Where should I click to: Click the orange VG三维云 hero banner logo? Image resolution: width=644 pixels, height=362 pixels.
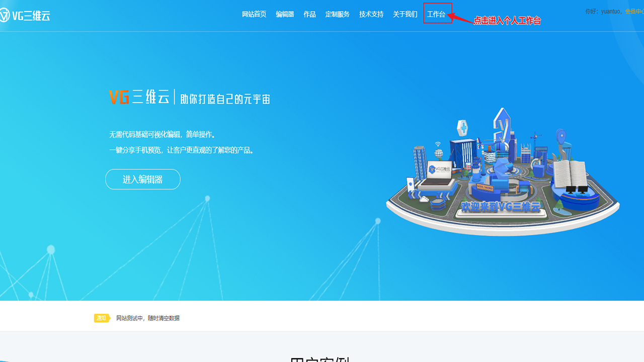[x=139, y=97]
